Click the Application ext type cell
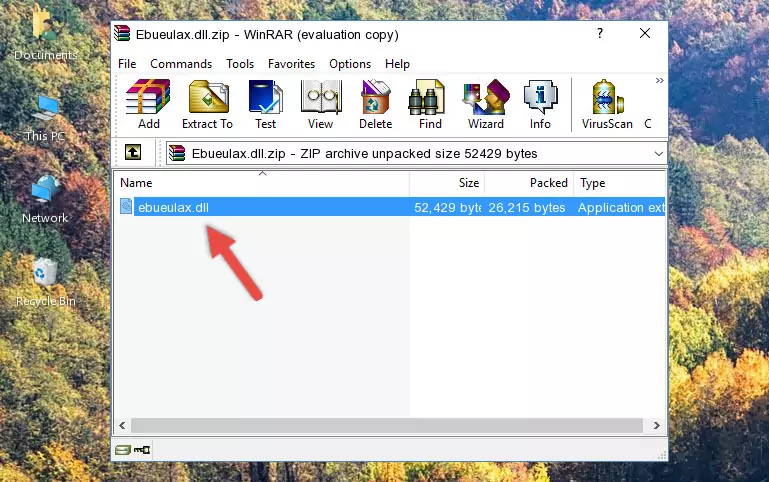The image size is (769, 482). coord(621,207)
